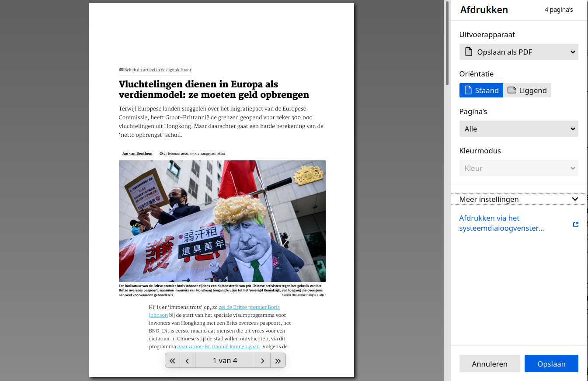This screenshot has width=588, height=381.
Task: Go to the previous preview page
Action: coord(188,360)
